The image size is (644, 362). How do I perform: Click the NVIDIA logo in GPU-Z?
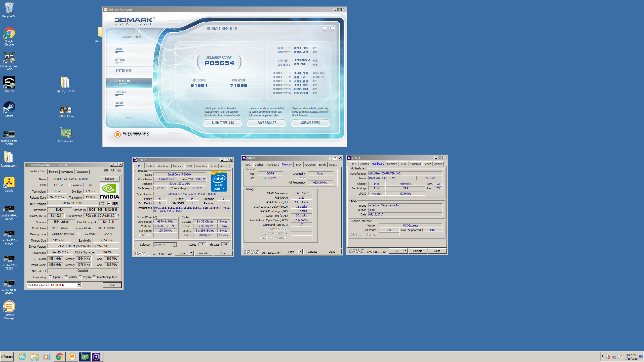110,192
